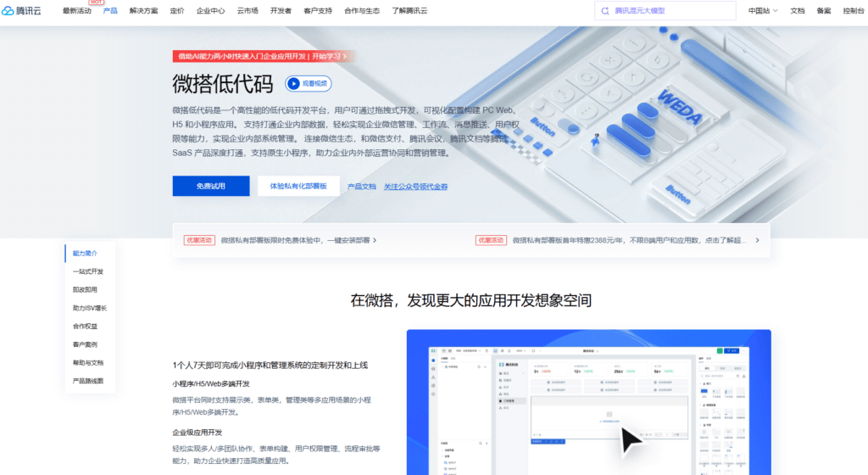
Task: Open the 中国站 region dropdown
Action: click(761, 11)
